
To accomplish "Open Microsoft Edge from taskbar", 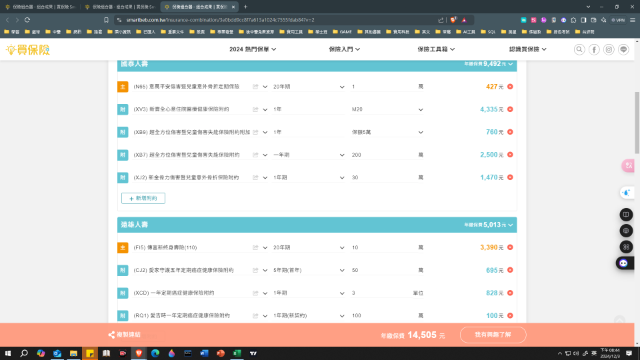I will coord(155,353).
